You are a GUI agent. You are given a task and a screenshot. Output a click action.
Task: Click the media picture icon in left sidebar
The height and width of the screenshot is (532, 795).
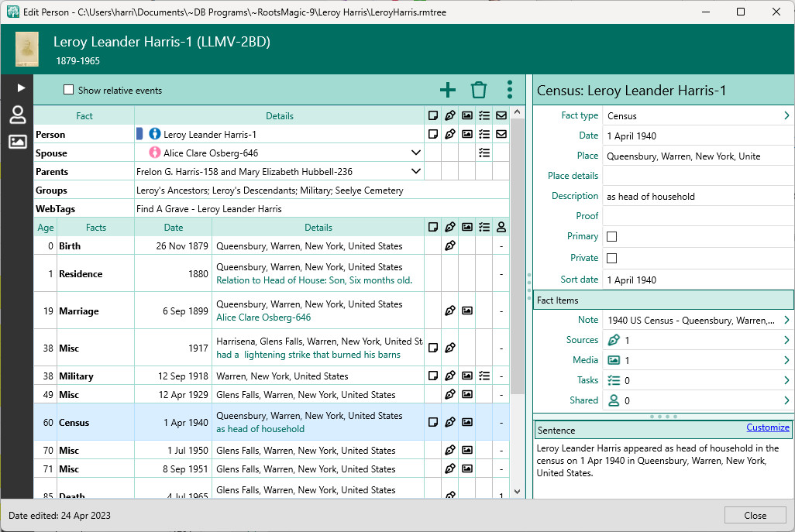(x=17, y=142)
